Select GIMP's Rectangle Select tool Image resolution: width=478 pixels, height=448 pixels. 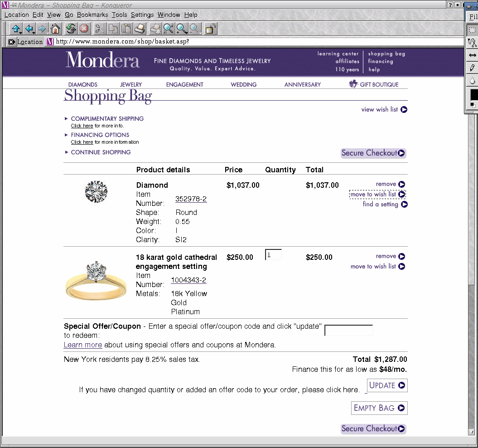point(472,30)
